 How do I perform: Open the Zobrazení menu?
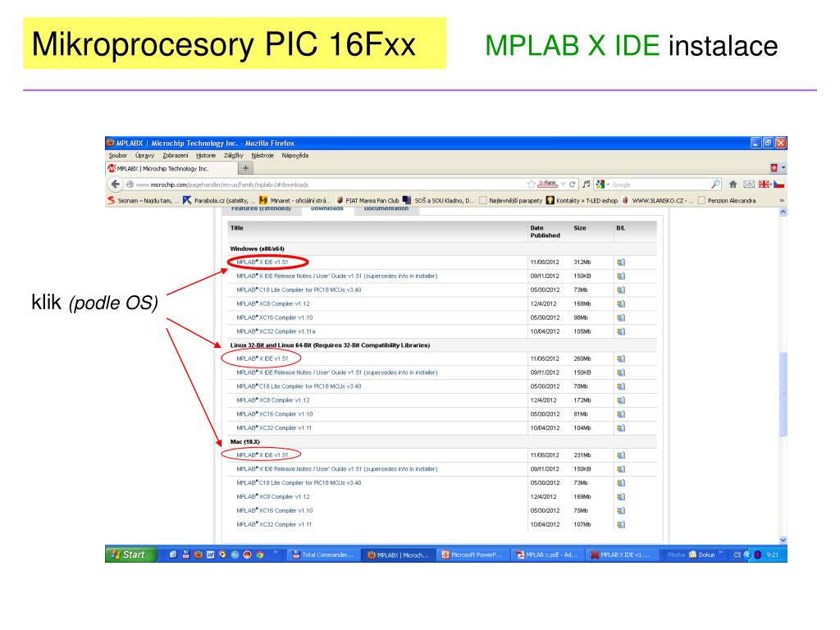click(176, 155)
